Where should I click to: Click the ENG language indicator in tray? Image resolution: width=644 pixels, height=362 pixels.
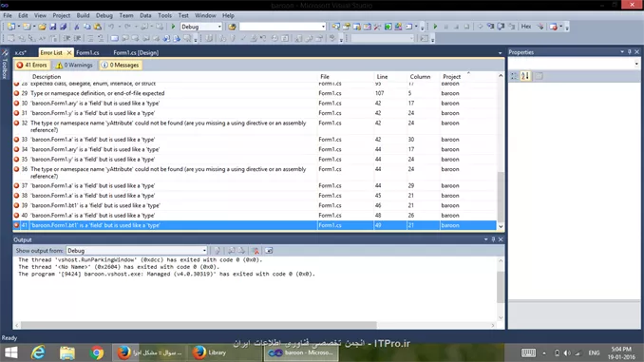point(594,352)
